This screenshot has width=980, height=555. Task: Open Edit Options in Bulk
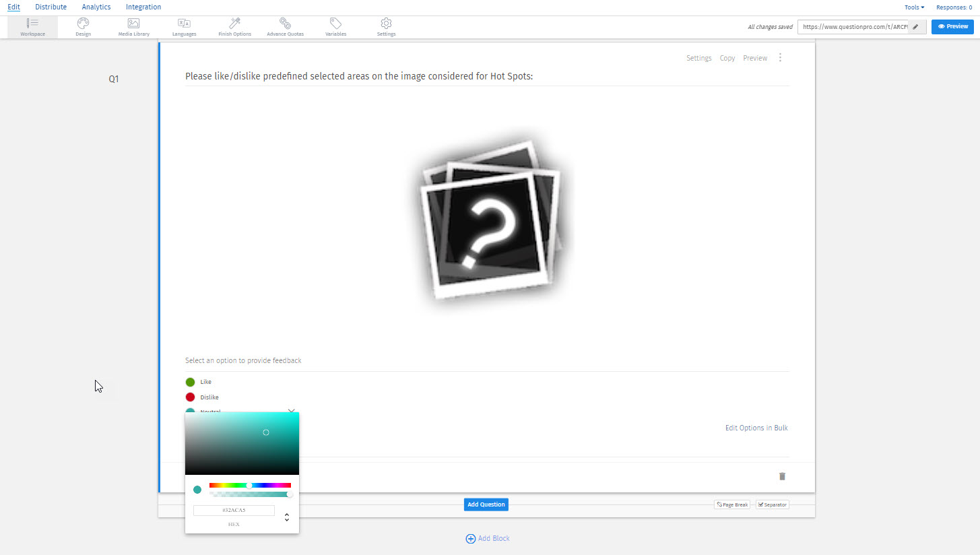756,428
